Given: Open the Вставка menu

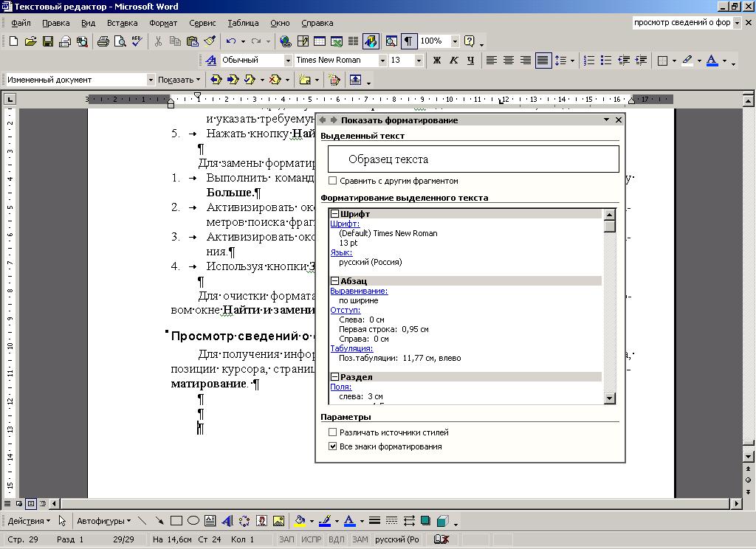Looking at the screenshot, I should tap(122, 23).
